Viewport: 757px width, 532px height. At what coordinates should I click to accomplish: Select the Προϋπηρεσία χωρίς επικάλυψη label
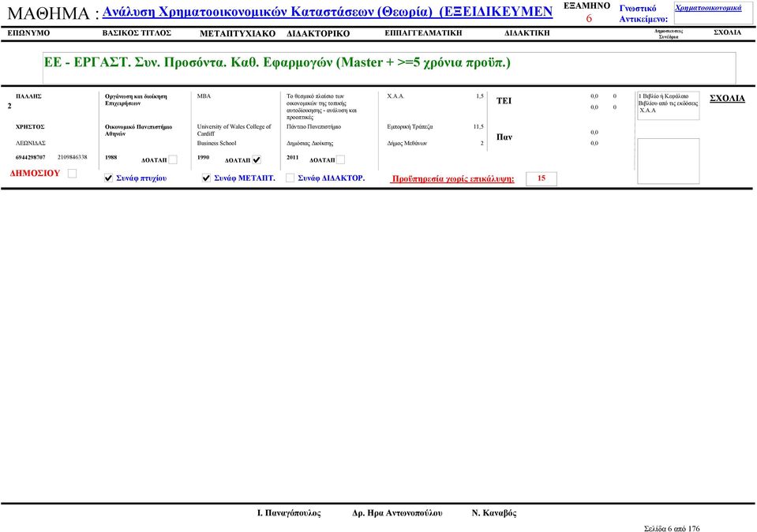(452, 178)
